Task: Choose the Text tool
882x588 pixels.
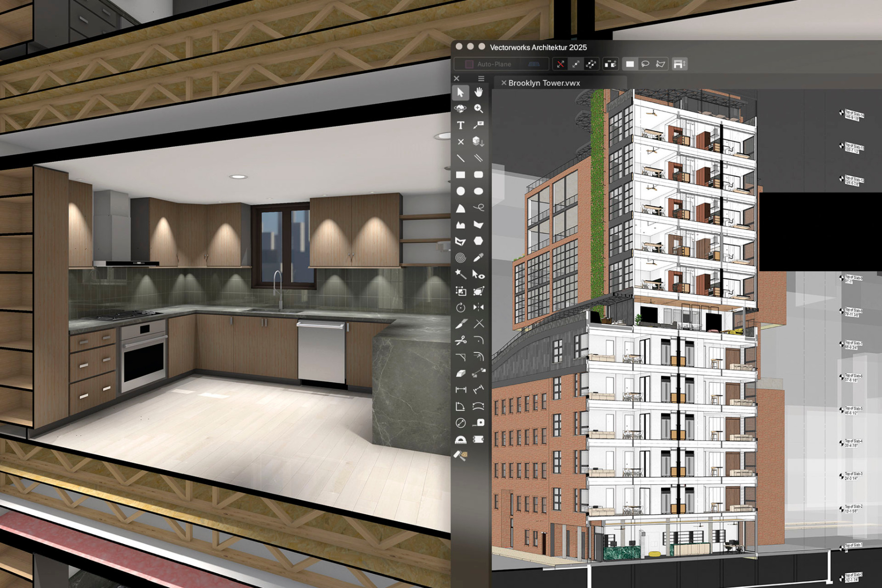Action: tap(461, 125)
